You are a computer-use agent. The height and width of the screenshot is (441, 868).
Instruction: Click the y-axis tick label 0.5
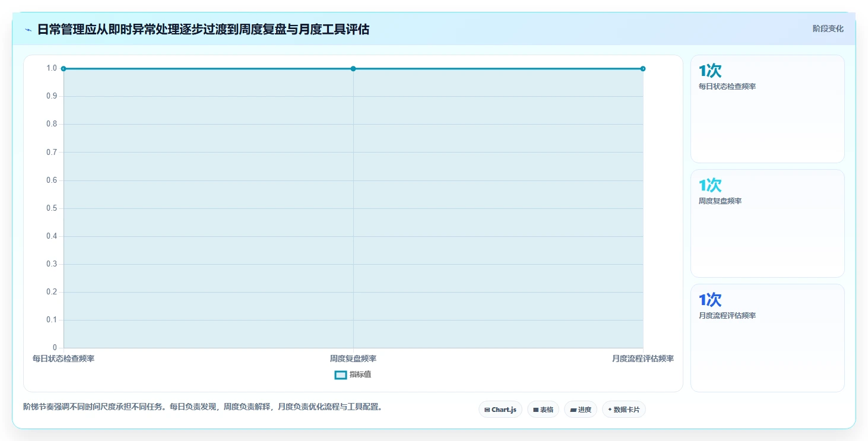[x=52, y=208]
